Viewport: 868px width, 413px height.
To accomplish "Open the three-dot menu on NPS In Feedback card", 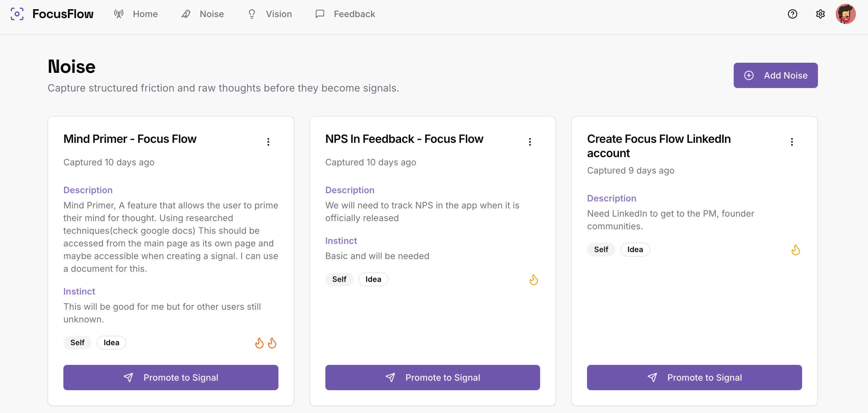I will [x=530, y=142].
